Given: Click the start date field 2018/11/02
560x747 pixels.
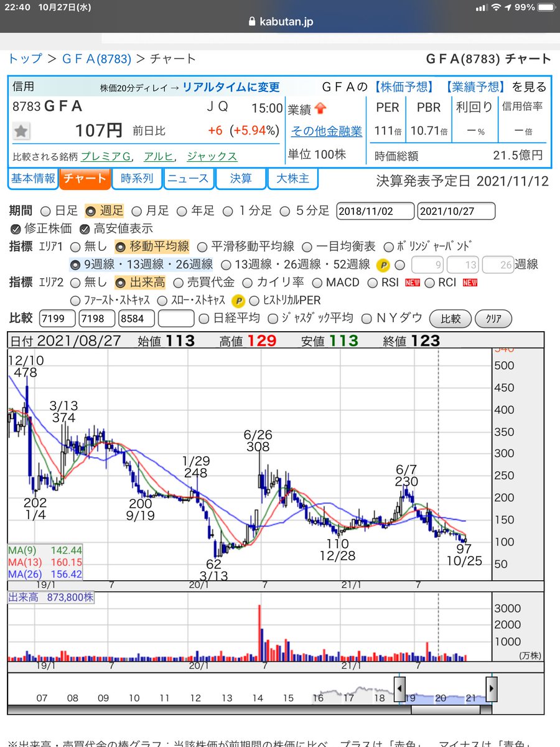Looking at the screenshot, I should point(375,210).
